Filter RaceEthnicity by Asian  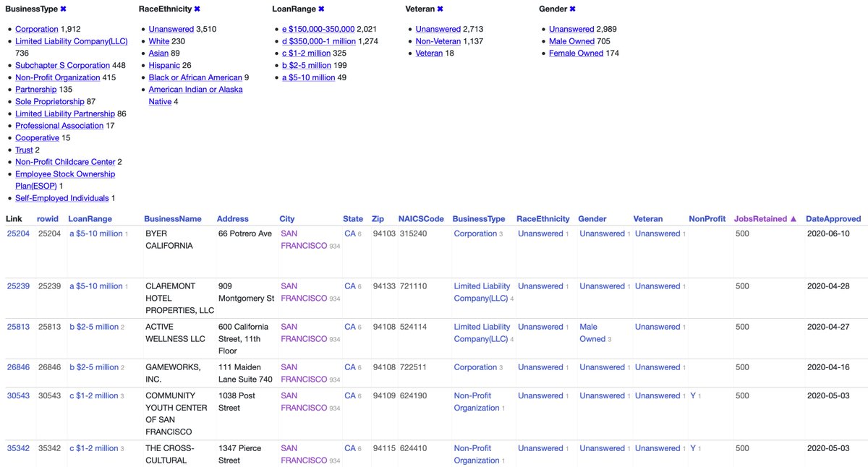pyautogui.click(x=159, y=53)
